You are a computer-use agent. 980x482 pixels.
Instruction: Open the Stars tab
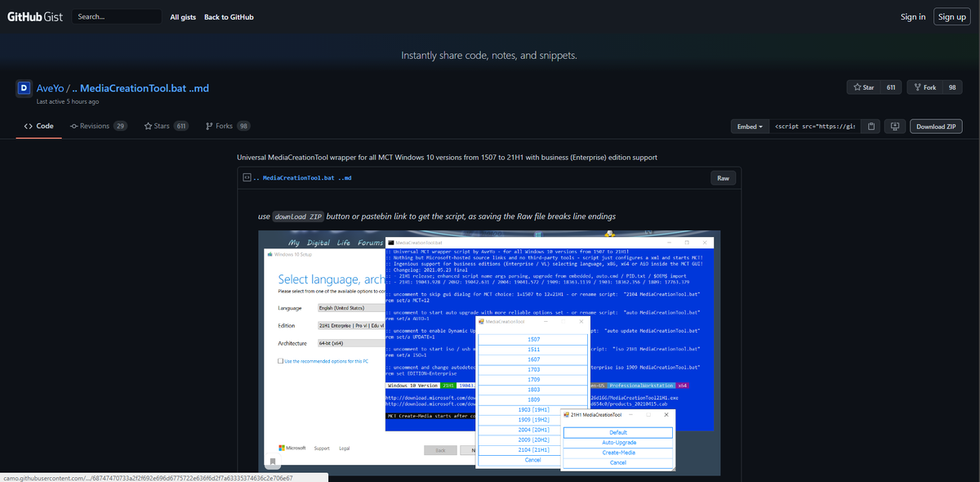pos(167,127)
